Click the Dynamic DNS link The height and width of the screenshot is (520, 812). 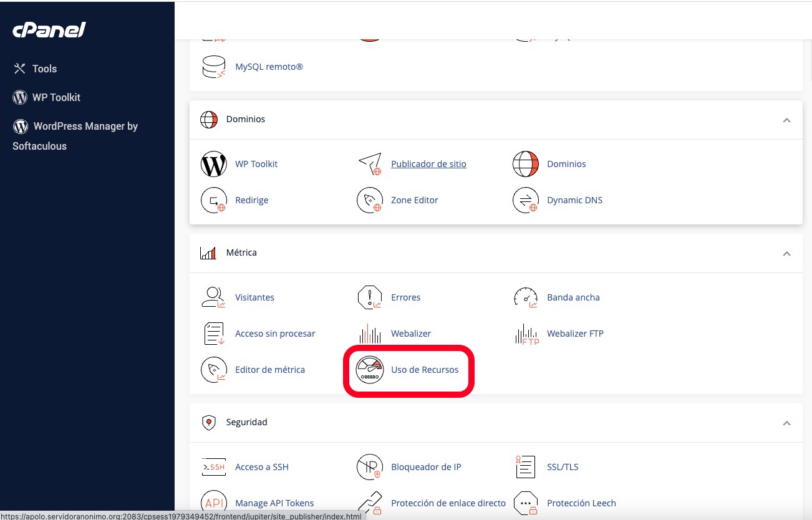coord(574,200)
